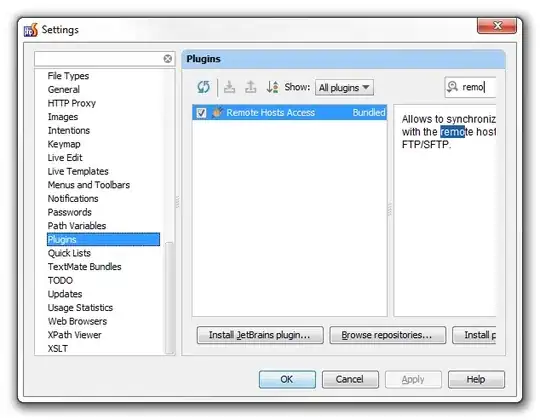Screen dimensions: 540x420
Task: Go to Keymap settings
Action: click(x=64, y=144)
